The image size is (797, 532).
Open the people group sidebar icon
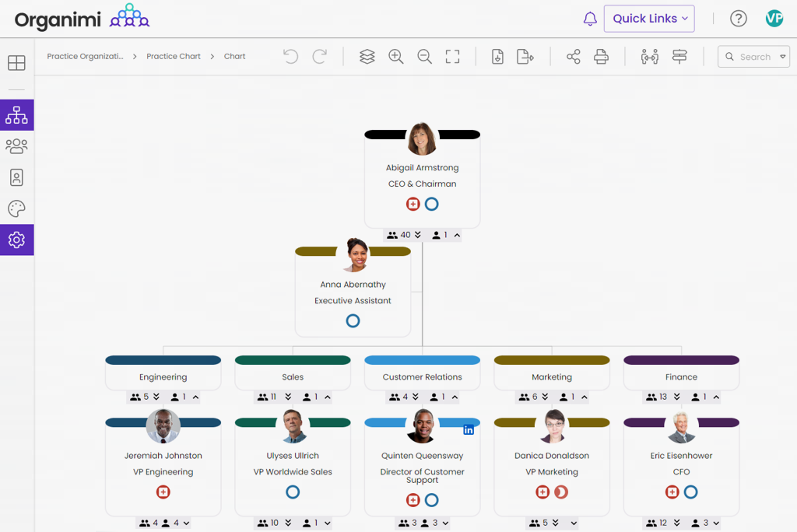[x=17, y=146]
